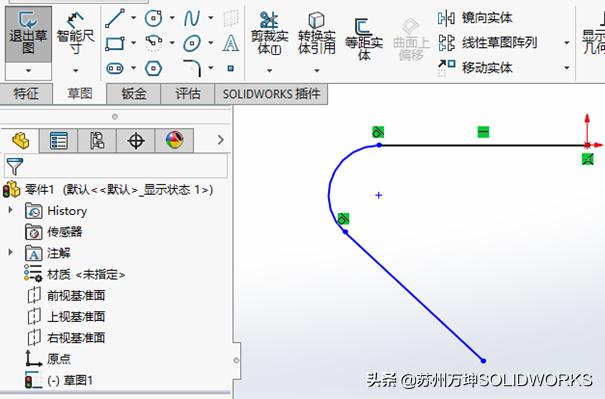The height and width of the screenshot is (399, 605).
Task: Select the Circle sketch tool
Action: (153, 18)
